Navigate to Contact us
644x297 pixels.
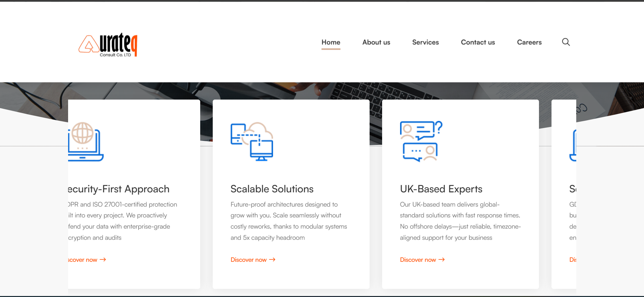(478, 42)
